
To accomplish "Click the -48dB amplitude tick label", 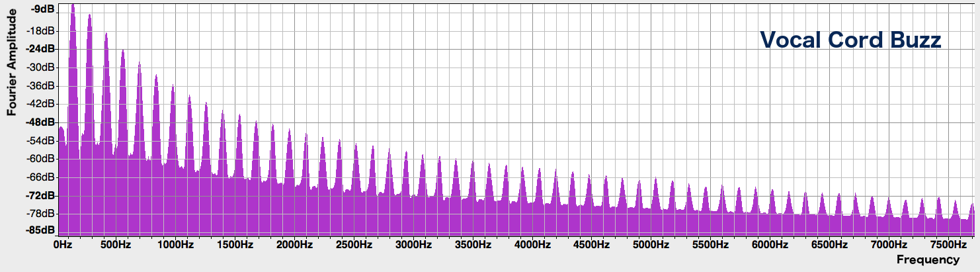I will (40, 122).
